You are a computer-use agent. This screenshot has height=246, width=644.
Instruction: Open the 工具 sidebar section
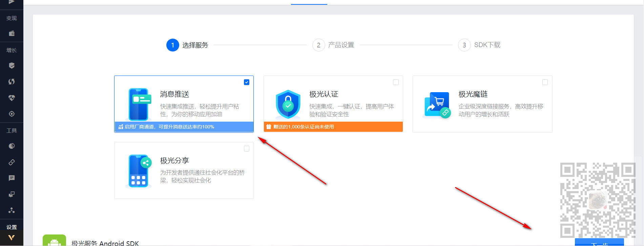click(12, 130)
